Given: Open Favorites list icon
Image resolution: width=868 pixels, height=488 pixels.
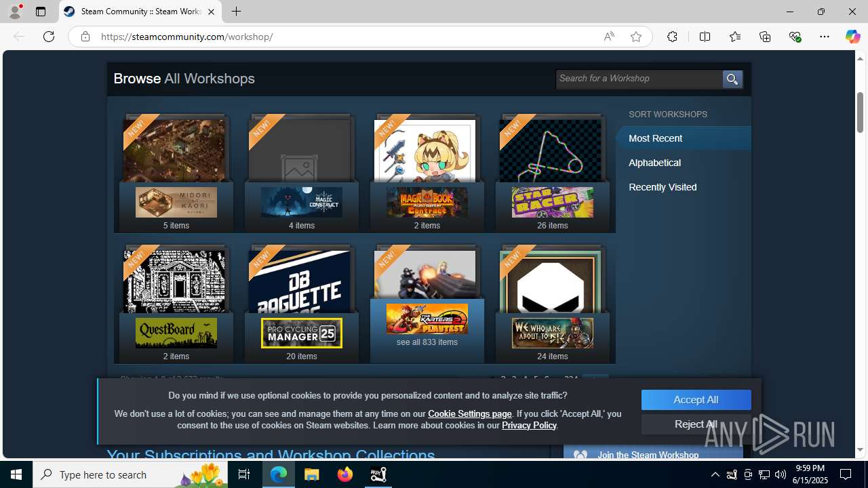Looking at the screenshot, I should (x=735, y=37).
